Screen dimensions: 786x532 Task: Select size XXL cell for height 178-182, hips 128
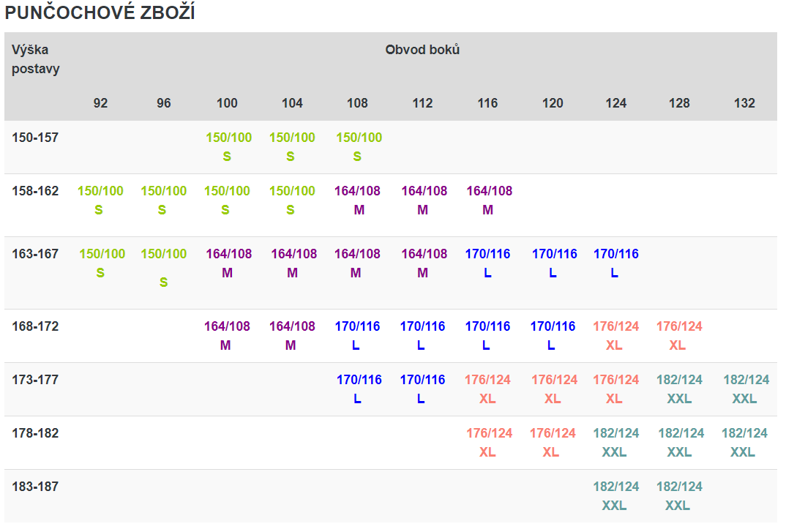(681, 442)
